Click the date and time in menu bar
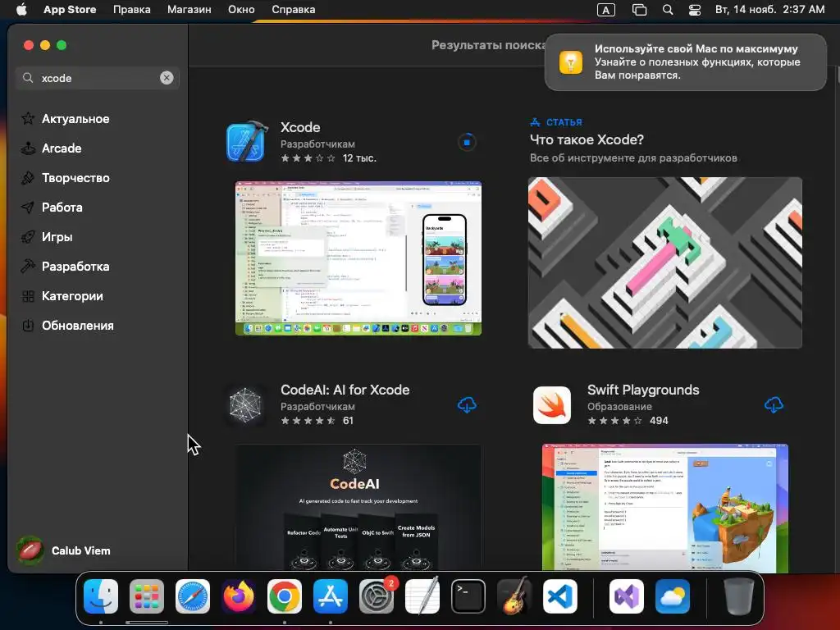 coord(769,10)
